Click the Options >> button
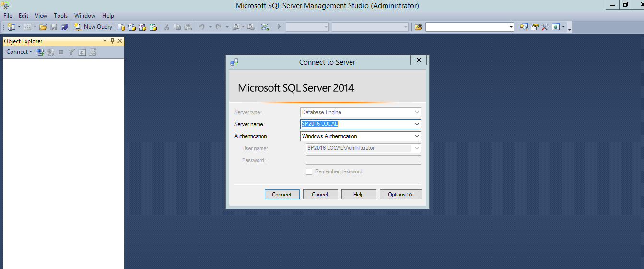This screenshot has height=269, width=644. (400, 195)
